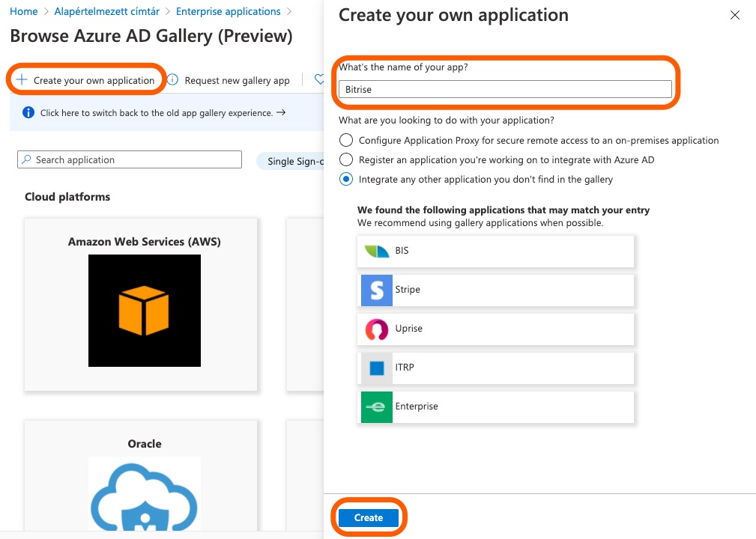The image size is (756, 539).
Task: Return to Enterprise applications breadcrumb
Action: pos(229,11)
